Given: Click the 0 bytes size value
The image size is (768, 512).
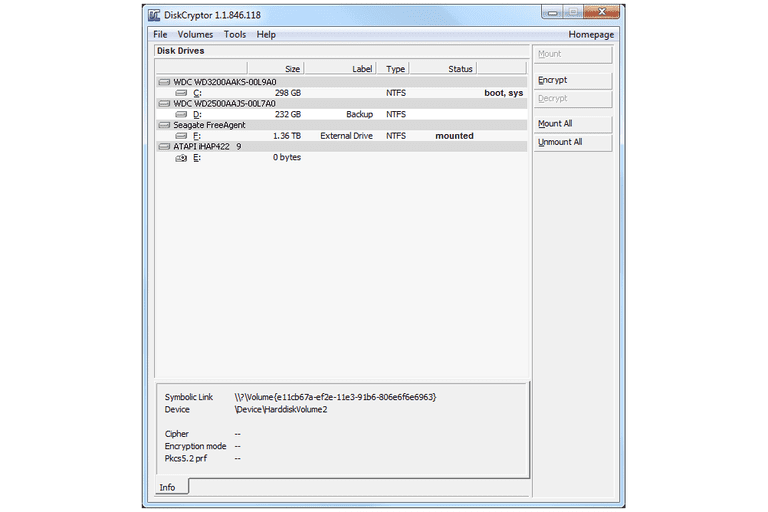Looking at the screenshot, I should pyautogui.click(x=287, y=158).
